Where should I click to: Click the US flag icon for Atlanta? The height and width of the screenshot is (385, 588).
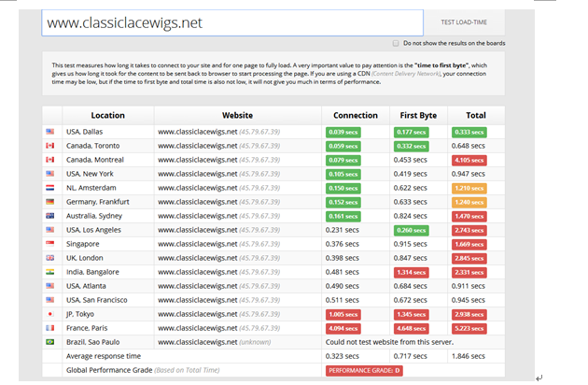[49, 286]
